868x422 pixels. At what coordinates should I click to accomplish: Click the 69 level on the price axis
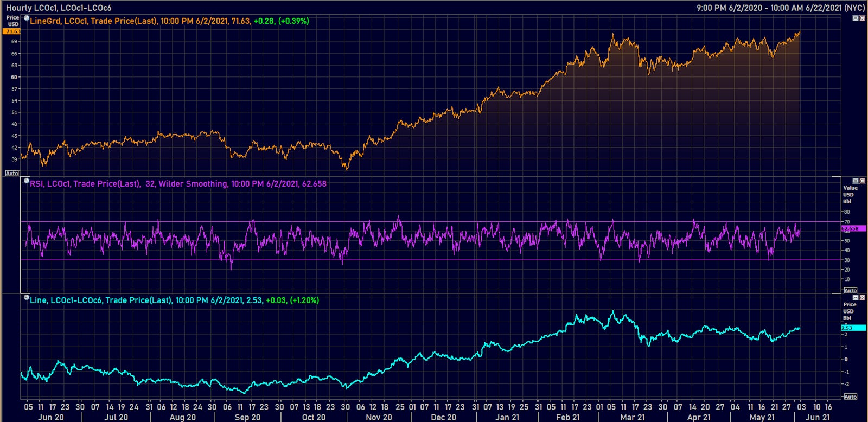pyautogui.click(x=14, y=41)
